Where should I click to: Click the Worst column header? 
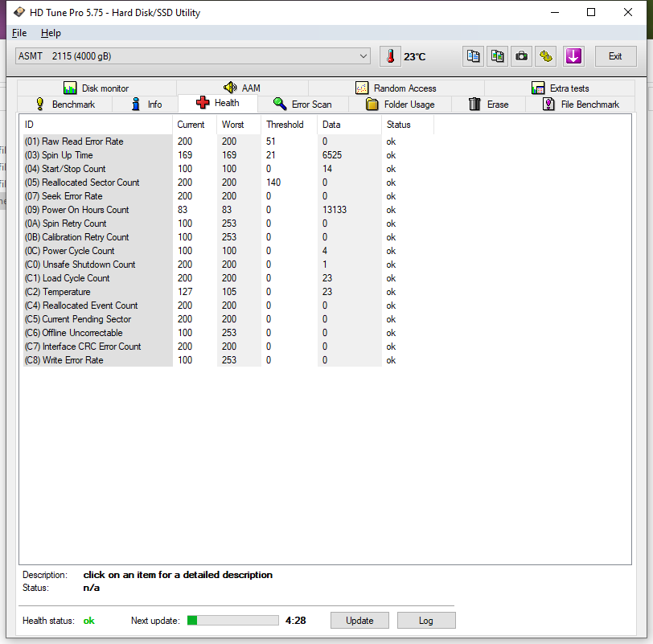coord(239,125)
